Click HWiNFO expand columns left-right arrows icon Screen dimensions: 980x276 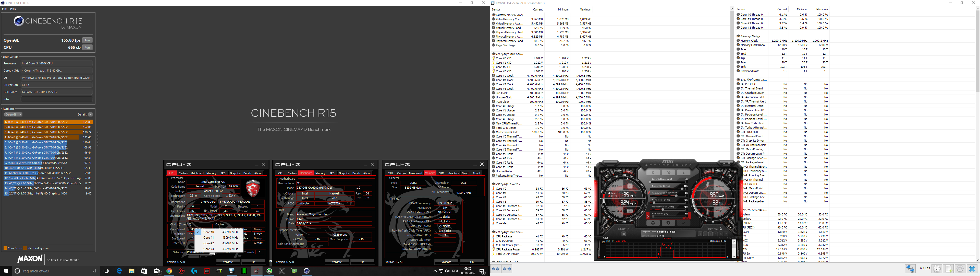[495, 269]
